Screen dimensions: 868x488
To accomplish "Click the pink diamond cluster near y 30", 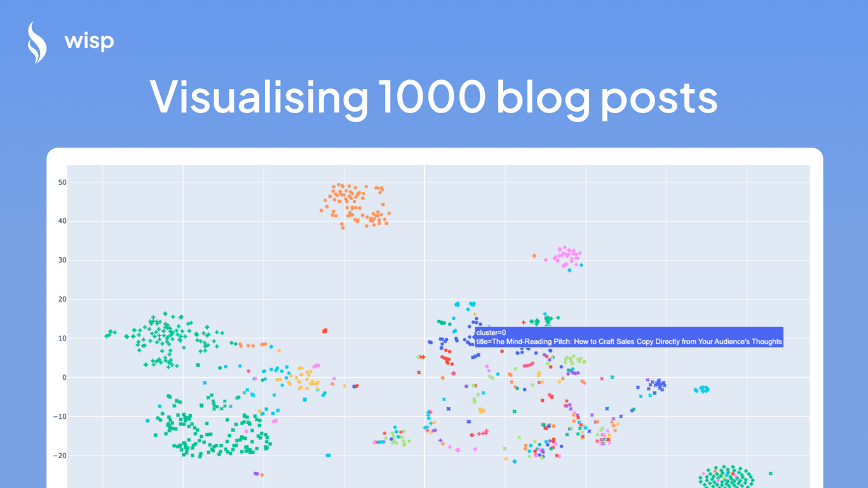I will click(x=567, y=257).
